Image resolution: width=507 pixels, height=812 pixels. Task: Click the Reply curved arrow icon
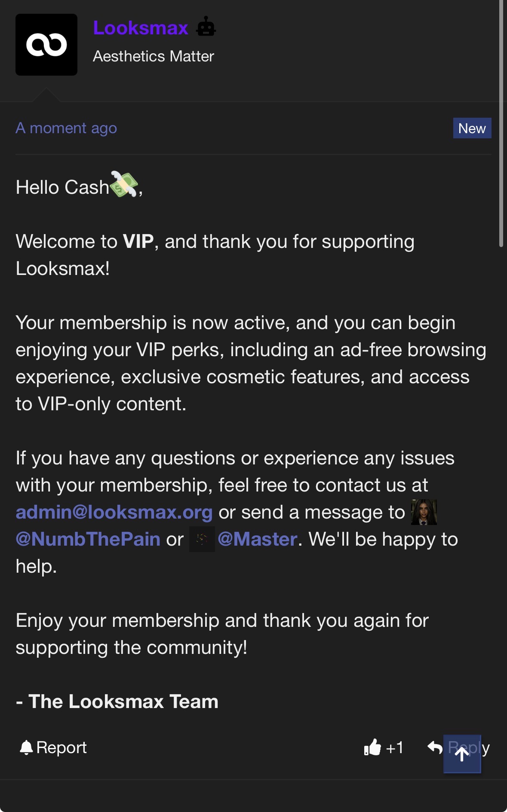[x=435, y=748]
